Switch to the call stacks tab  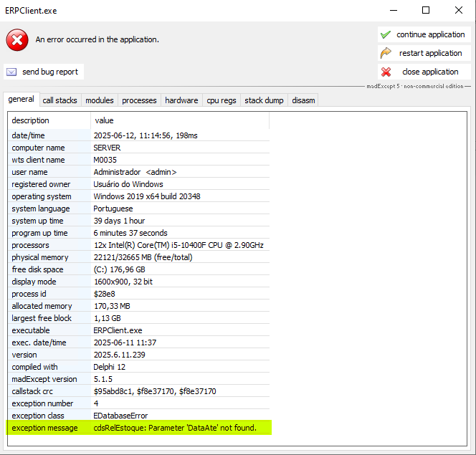click(60, 100)
